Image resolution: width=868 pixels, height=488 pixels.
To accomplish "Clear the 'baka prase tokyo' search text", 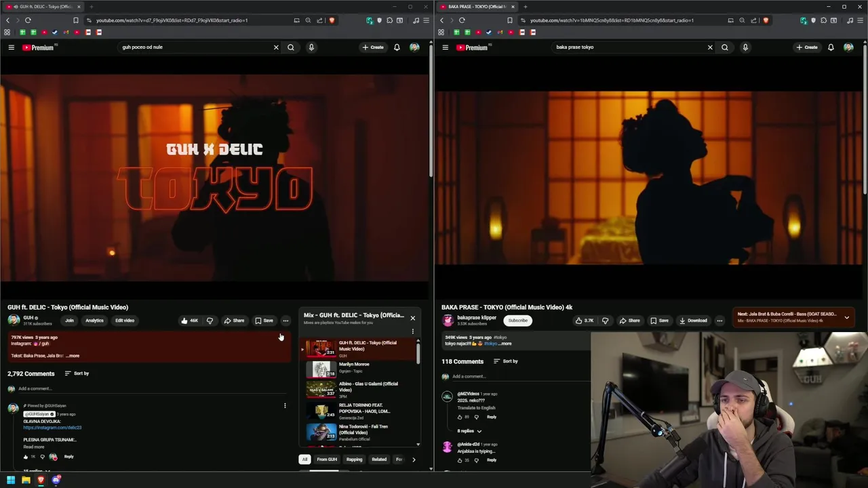I will tap(710, 47).
